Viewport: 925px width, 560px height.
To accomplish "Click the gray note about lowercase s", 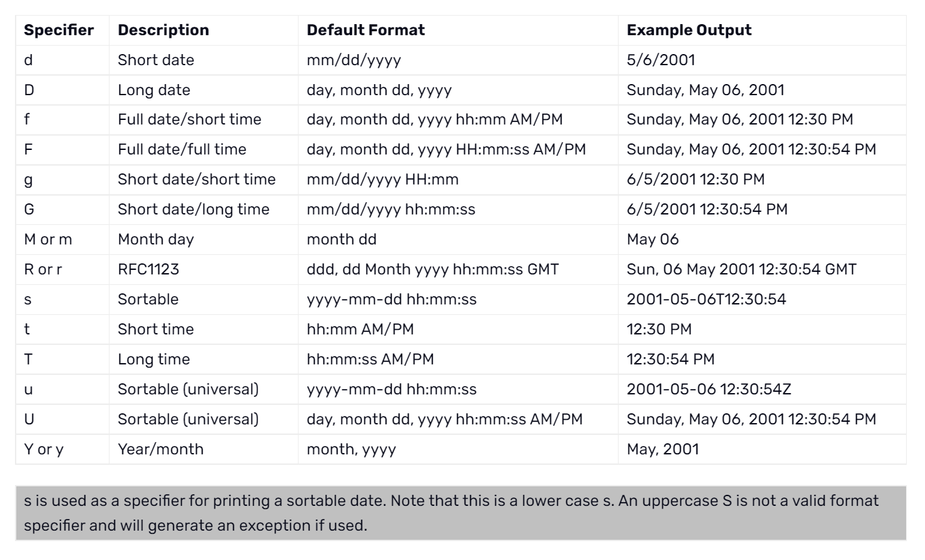I will [x=461, y=513].
